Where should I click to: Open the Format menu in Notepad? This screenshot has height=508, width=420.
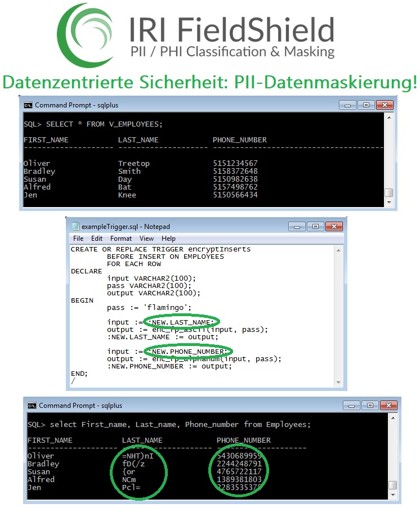[121, 239]
